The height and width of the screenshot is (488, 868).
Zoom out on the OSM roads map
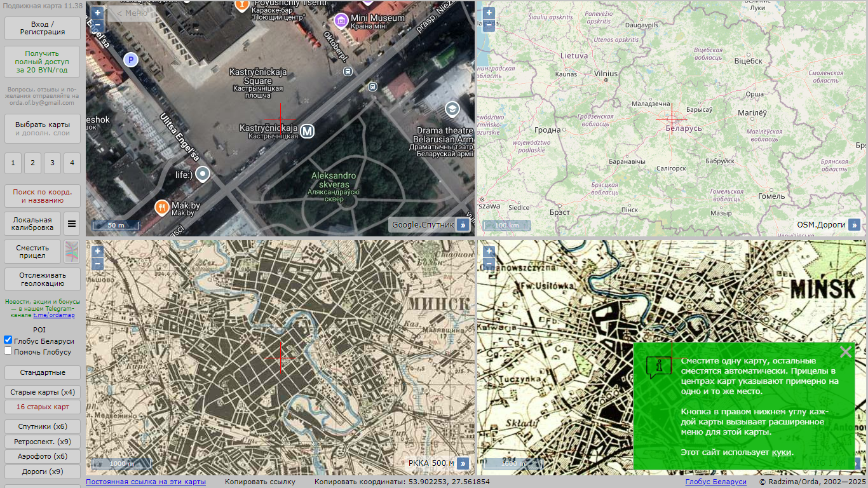point(489,25)
